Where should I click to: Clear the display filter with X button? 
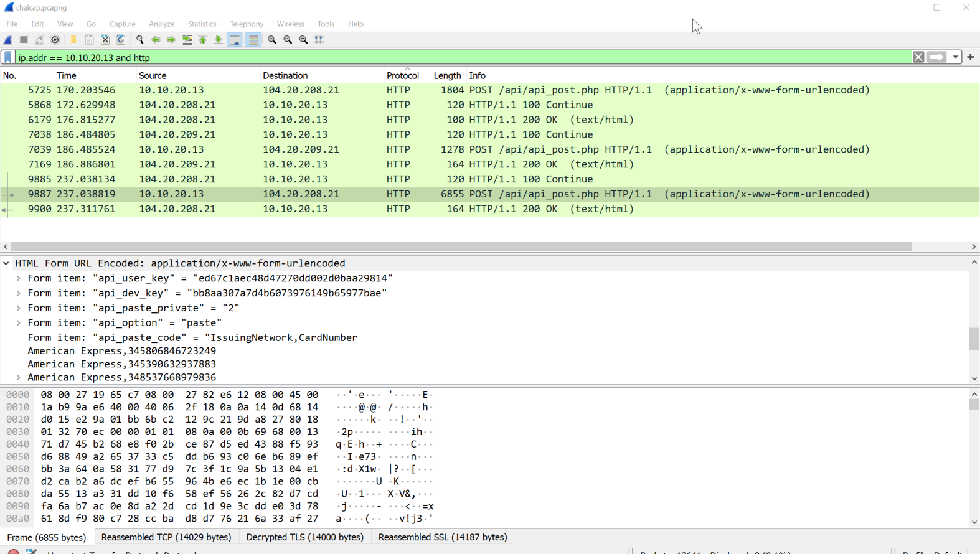tap(918, 57)
